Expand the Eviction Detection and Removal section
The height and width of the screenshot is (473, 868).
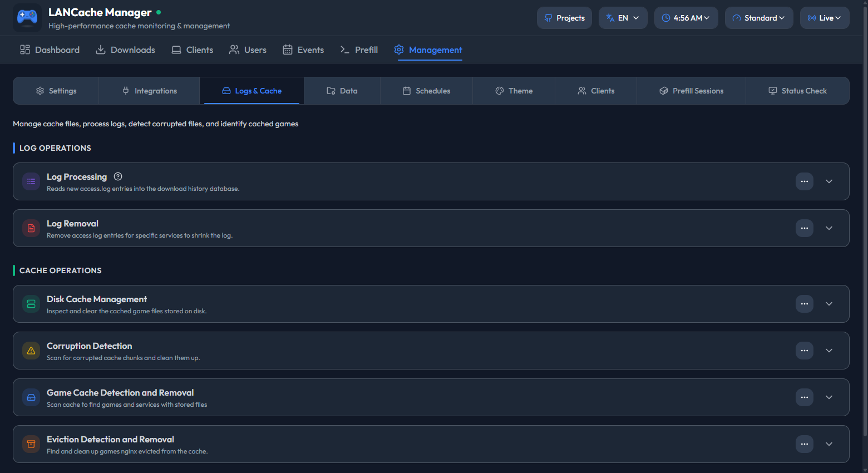[829, 444]
